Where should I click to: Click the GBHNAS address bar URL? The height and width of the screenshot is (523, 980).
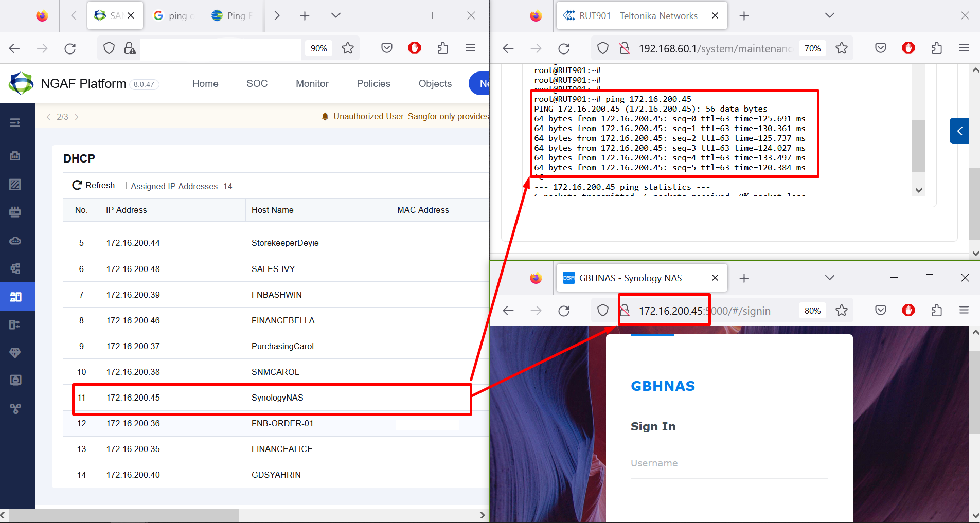click(705, 311)
